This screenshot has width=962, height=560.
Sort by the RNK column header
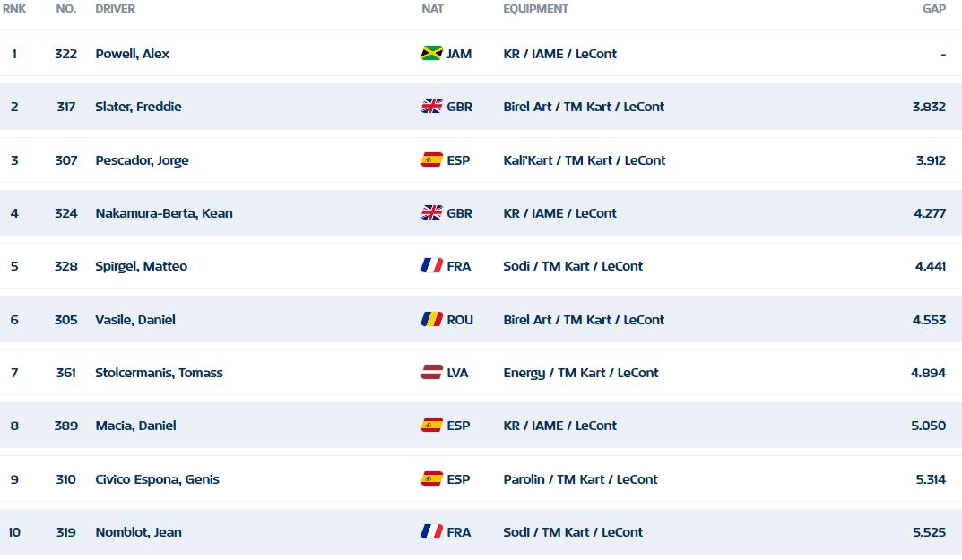14,9
